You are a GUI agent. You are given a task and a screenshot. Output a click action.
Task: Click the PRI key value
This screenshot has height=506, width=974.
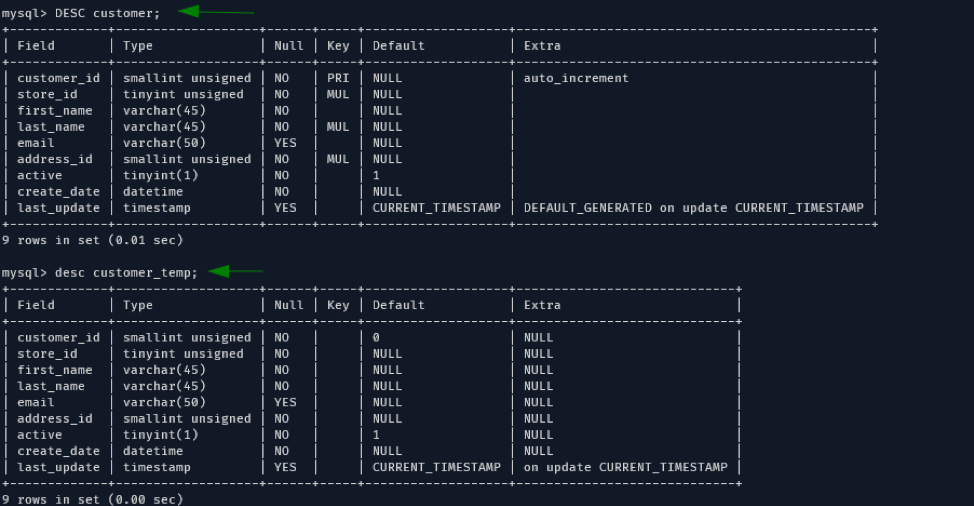coord(338,78)
